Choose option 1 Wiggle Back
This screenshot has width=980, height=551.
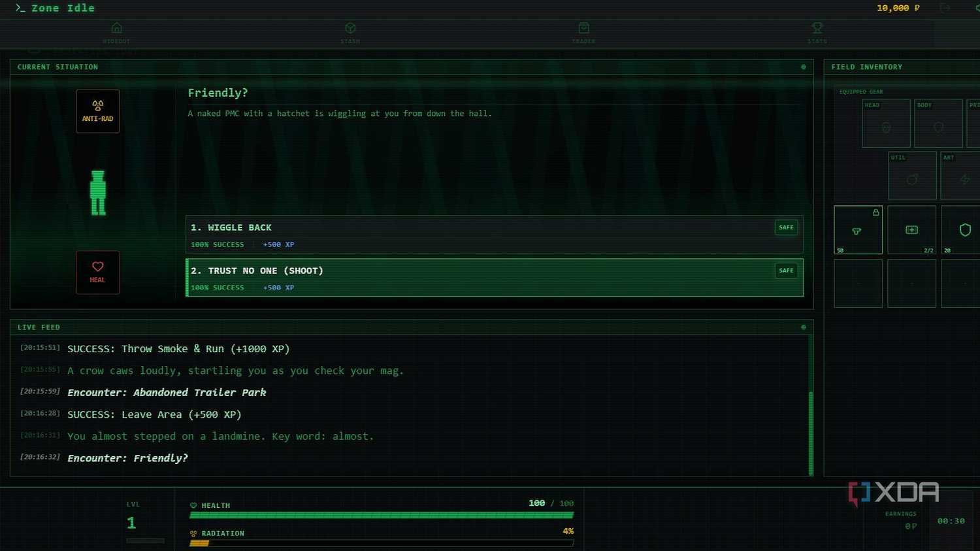click(x=495, y=235)
